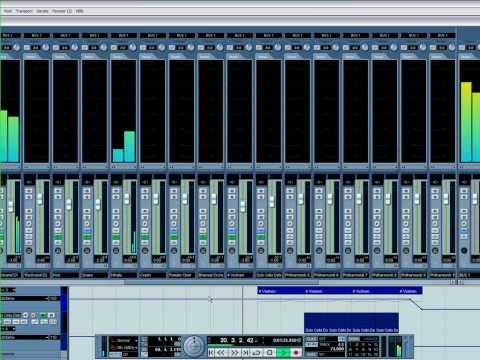Open Mix (MIDI) cycle record mode dropdown

[x=124, y=348]
